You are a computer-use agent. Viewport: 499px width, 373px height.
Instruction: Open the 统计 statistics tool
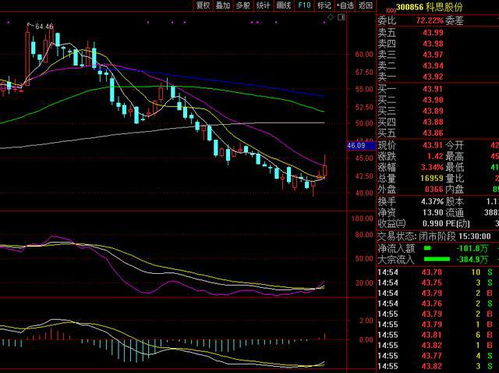(263, 5)
